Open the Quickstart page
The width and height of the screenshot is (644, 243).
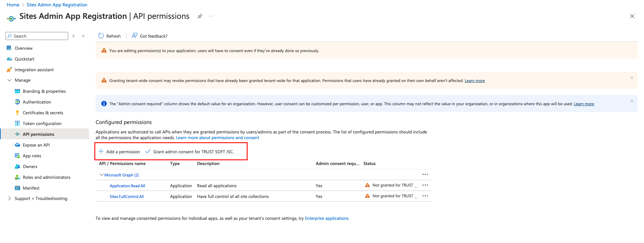click(24, 59)
